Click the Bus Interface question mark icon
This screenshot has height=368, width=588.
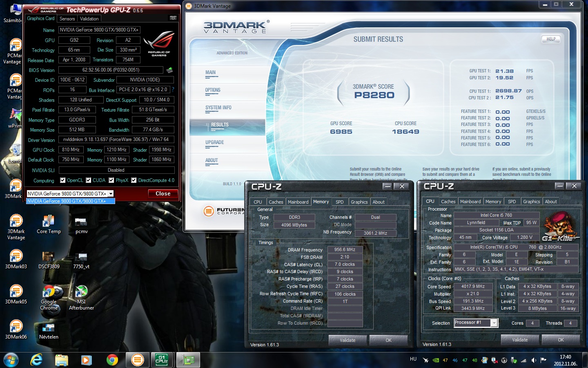coord(173,90)
